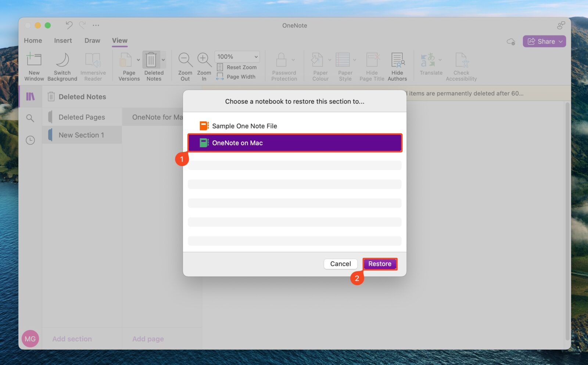Select Switch Background
Image resolution: width=588 pixels, height=365 pixels.
click(62, 66)
